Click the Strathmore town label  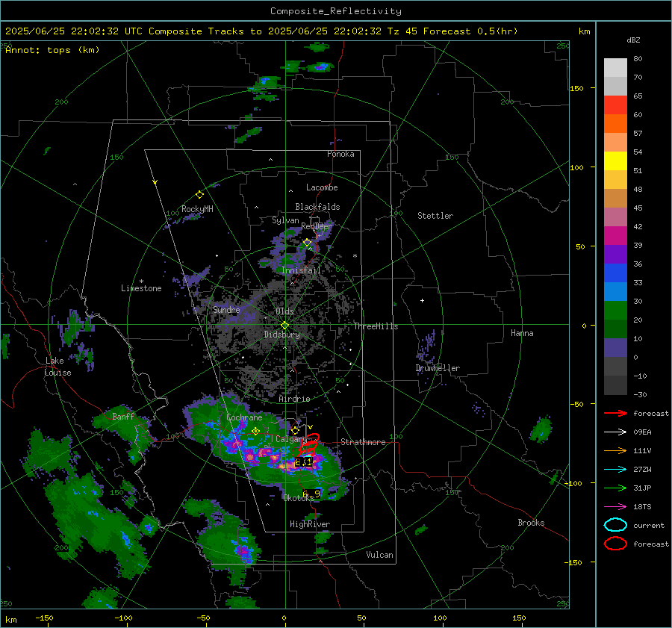(363, 442)
